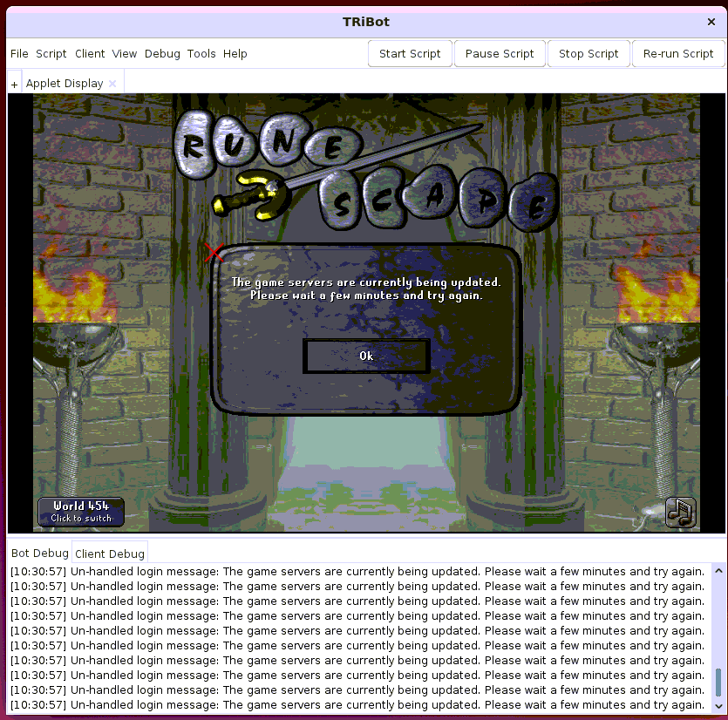Add a new tab with plus icon
This screenshot has width=728, height=720.
coord(15,85)
